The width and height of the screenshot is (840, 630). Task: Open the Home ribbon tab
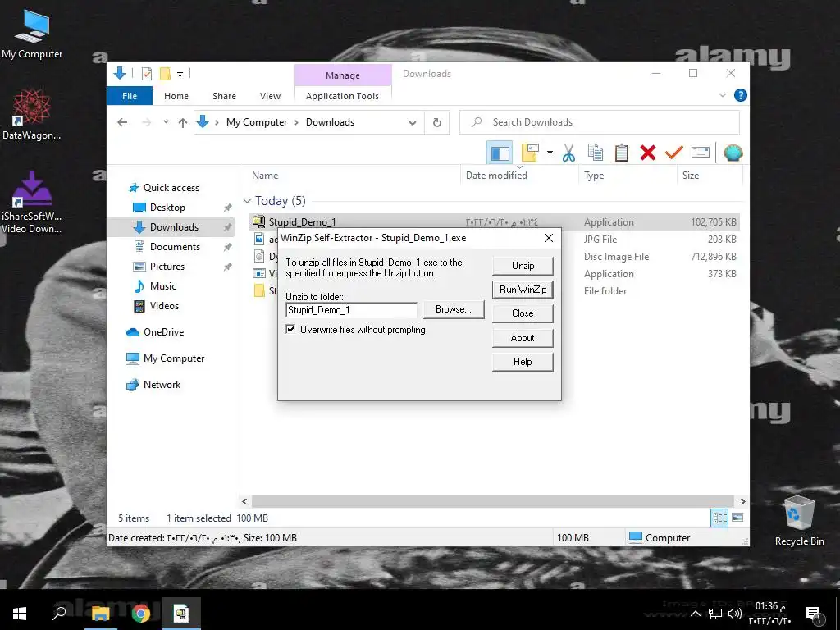point(176,96)
